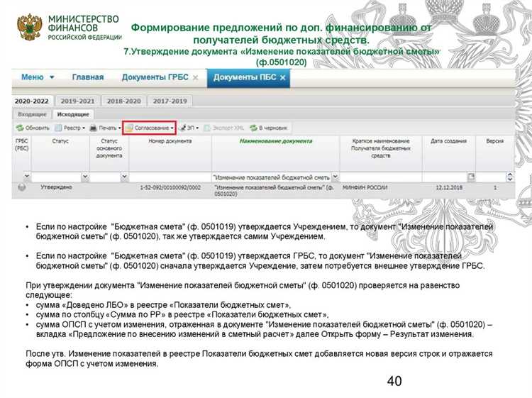Click the Утверждено status cell
Viewport: 532px width, 398px height.
pos(56,187)
